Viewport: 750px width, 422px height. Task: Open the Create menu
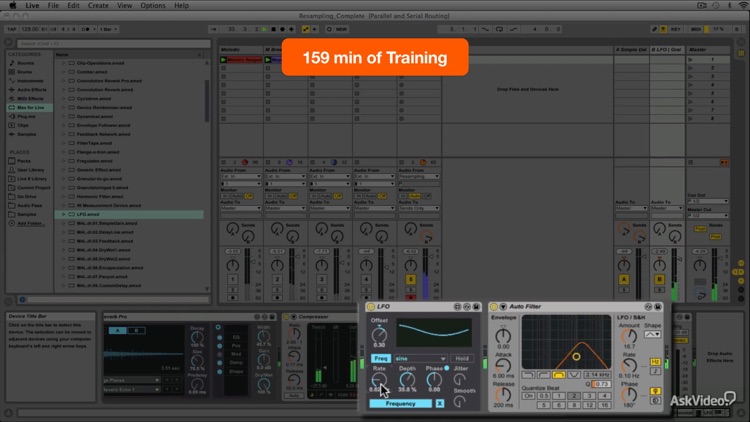pyautogui.click(x=98, y=5)
